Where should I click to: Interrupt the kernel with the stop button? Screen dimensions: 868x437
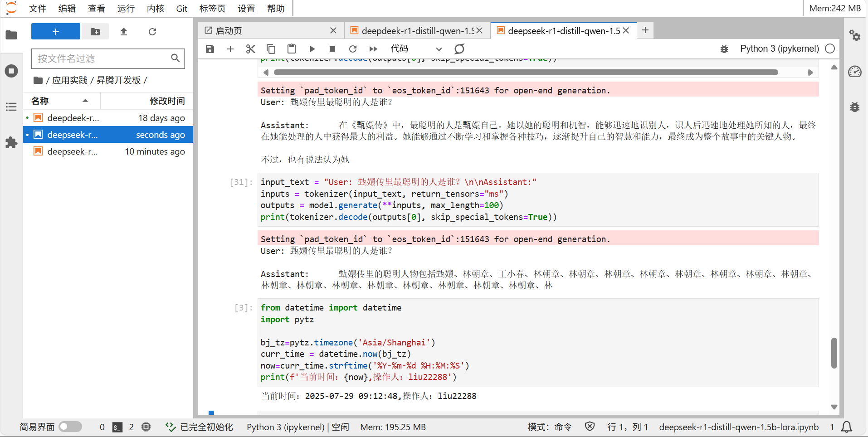(332, 49)
